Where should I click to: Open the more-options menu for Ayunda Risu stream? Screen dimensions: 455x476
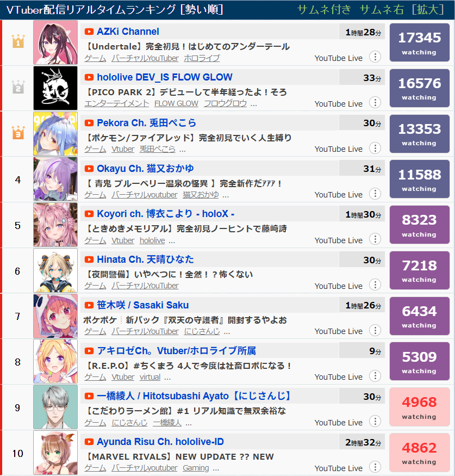click(x=375, y=467)
